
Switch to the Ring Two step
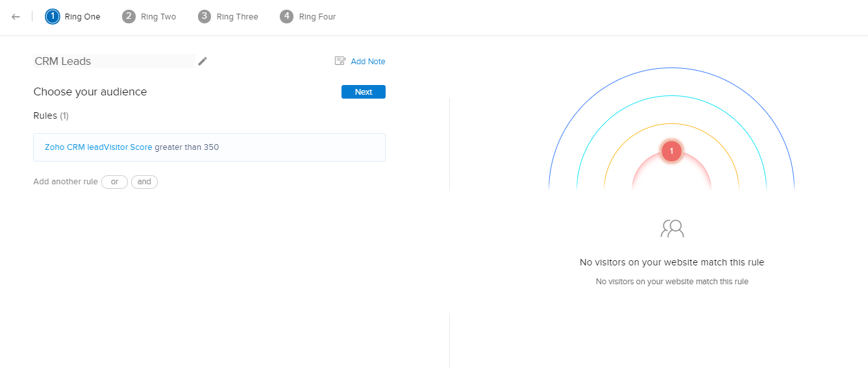[x=149, y=17]
